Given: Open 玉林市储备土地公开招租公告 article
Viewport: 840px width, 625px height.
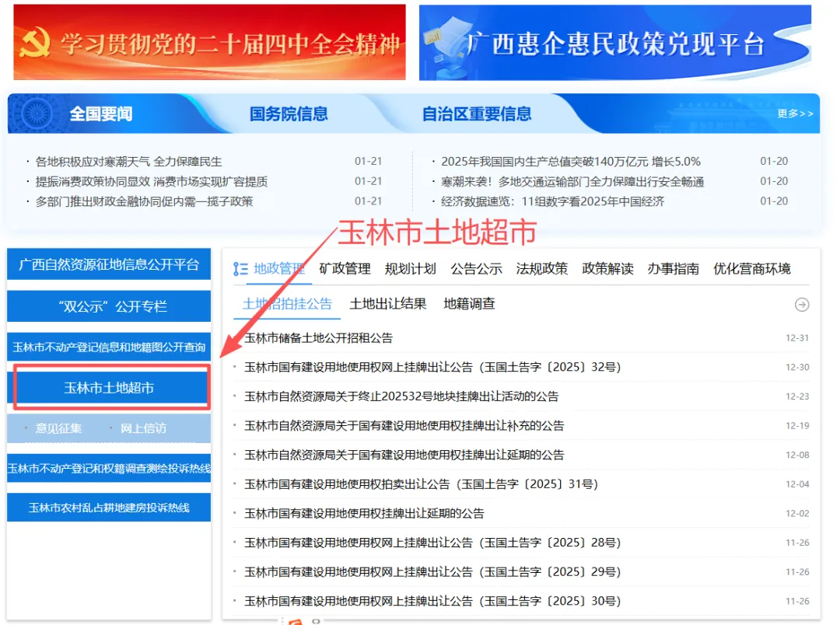Looking at the screenshot, I should [x=318, y=338].
